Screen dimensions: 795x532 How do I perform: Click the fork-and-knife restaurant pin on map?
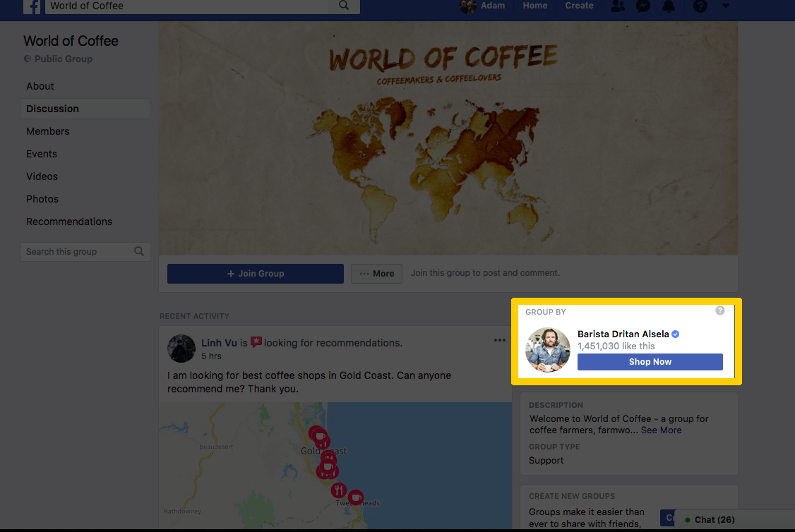tap(340, 489)
